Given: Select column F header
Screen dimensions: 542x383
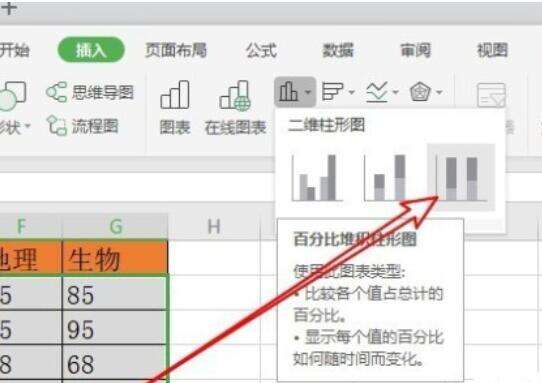Looking at the screenshot, I should click(31, 227).
